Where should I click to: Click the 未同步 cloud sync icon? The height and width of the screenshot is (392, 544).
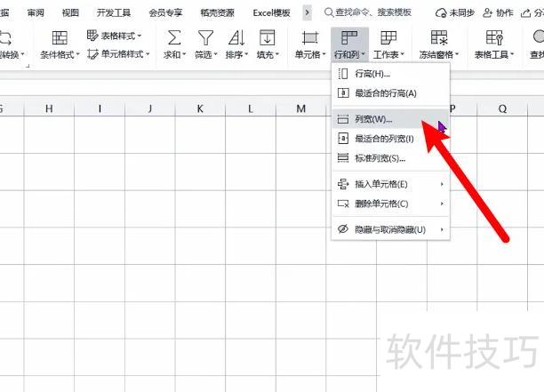[441, 13]
